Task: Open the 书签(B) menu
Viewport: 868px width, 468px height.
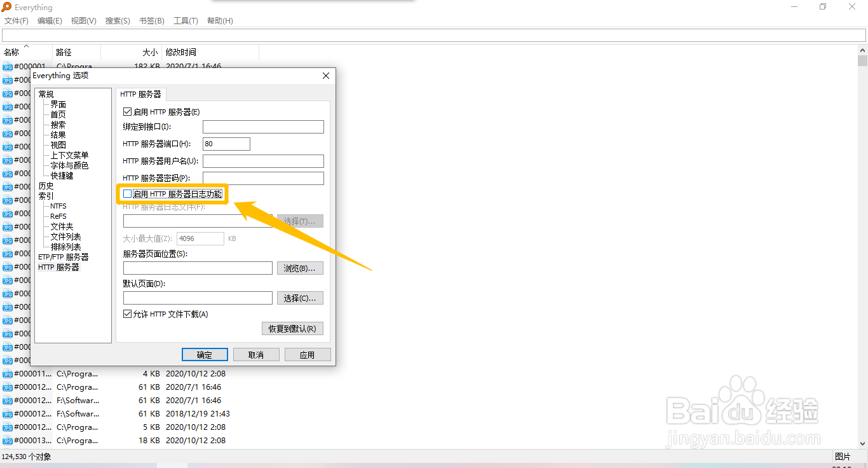Action: (151, 21)
